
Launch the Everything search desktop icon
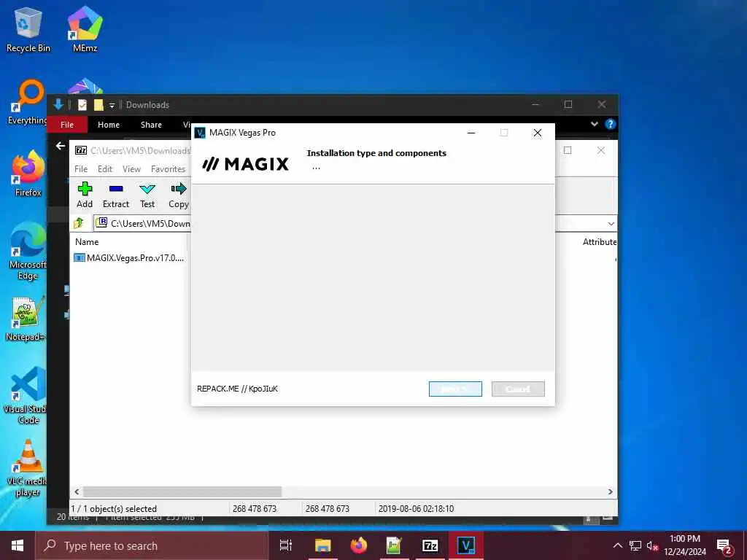click(x=28, y=102)
